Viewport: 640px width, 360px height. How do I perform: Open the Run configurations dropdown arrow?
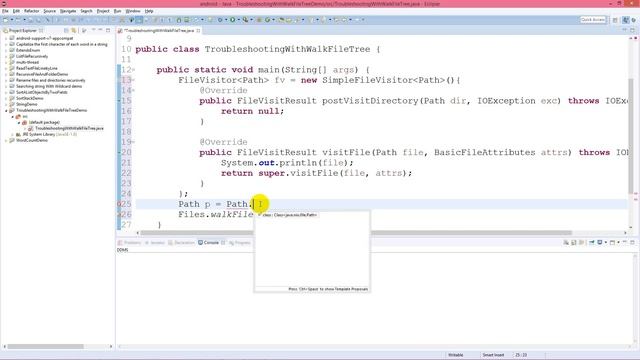238,20
